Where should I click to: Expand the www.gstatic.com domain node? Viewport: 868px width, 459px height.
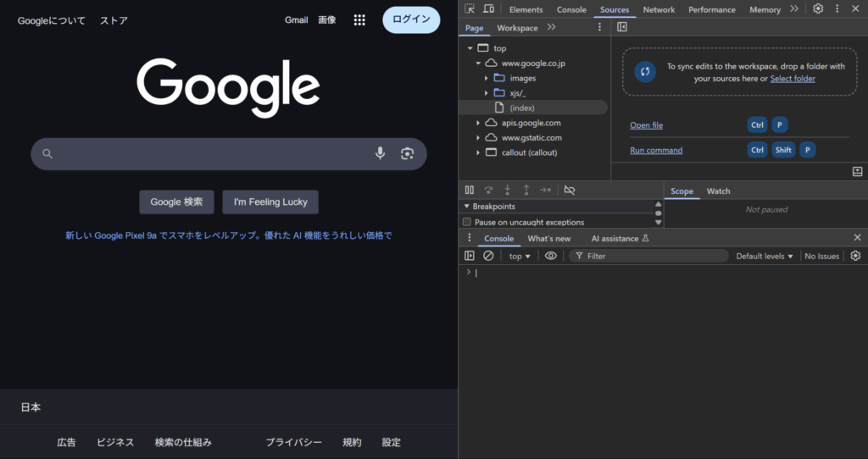pyautogui.click(x=478, y=138)
